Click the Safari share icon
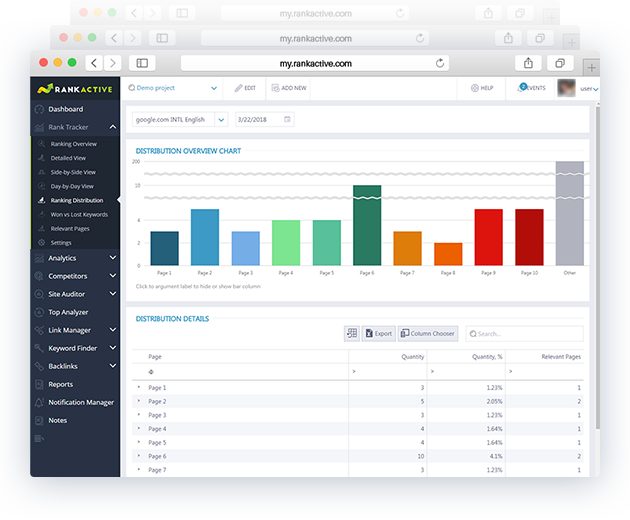The image size is (630, 520). pos(528,63)
